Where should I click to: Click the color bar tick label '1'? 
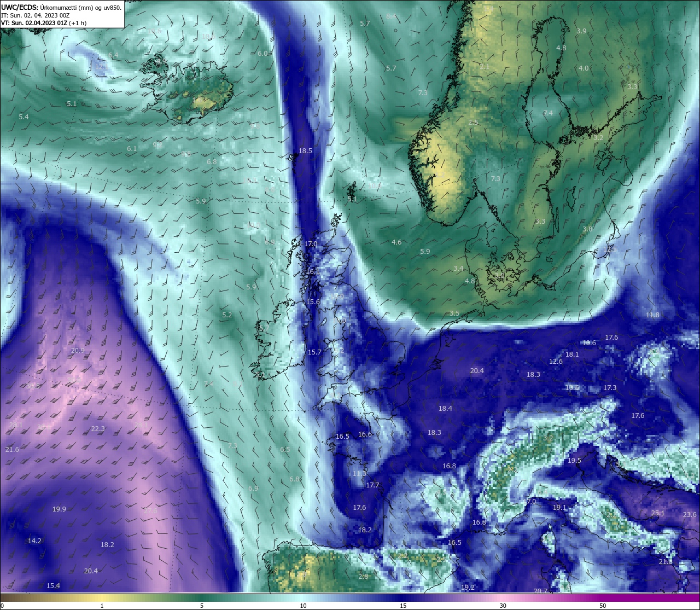click(x=102, y=606)
